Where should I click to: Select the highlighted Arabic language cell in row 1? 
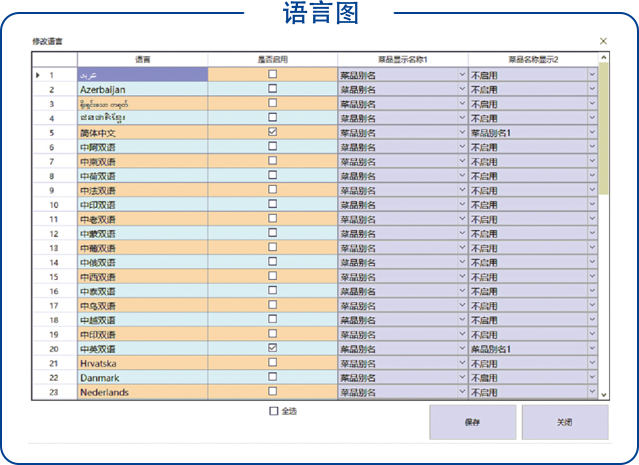[x=143, y=75]
